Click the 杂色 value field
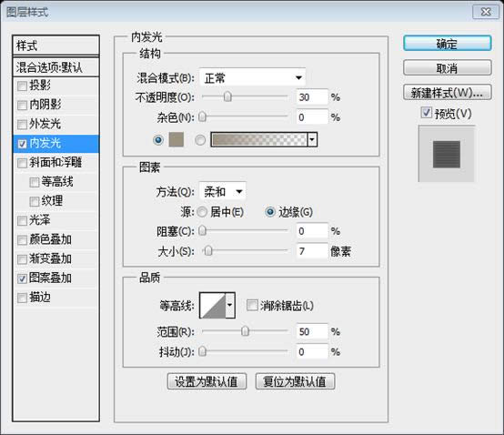 (312, 117)
